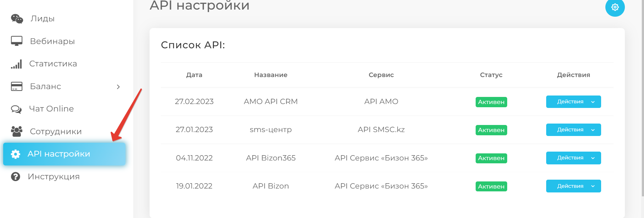
Task: Click the Leads chat bubbles icon
Action: (x=17, y=19)
